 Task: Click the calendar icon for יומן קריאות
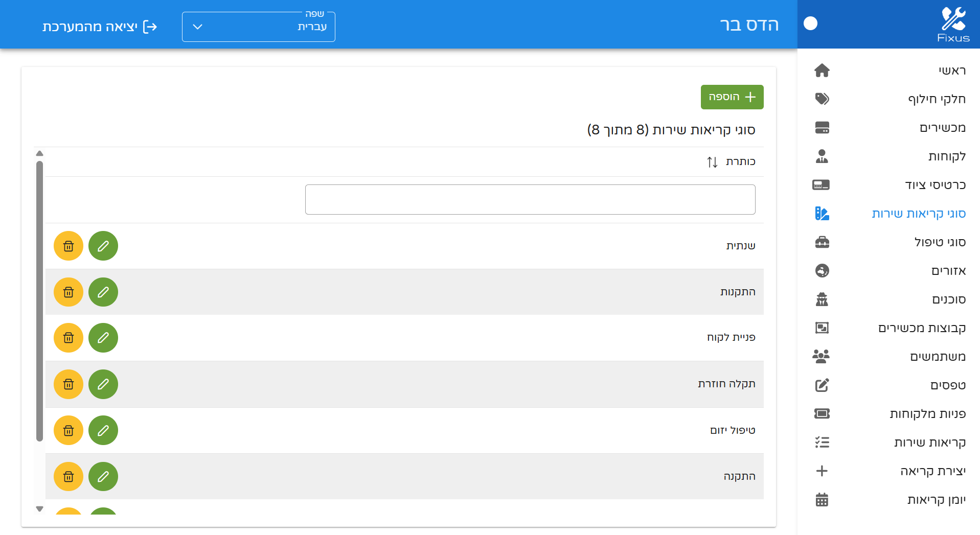pos(822,500)
